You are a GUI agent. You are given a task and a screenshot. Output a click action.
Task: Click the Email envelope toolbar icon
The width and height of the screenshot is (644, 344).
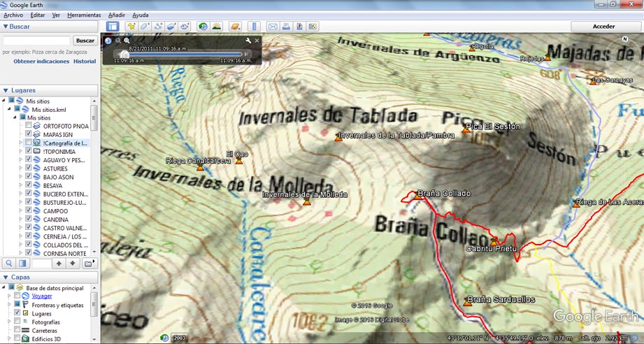(x=273, y=27)
